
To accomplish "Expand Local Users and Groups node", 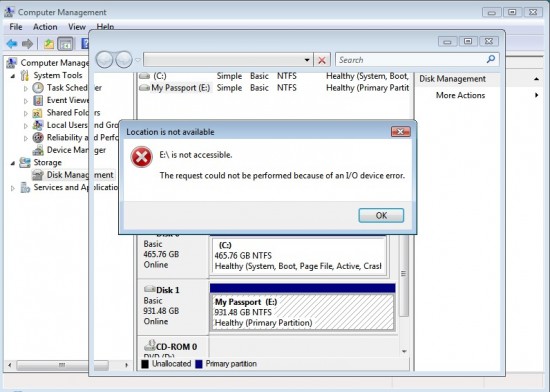I will click(25, 126).
